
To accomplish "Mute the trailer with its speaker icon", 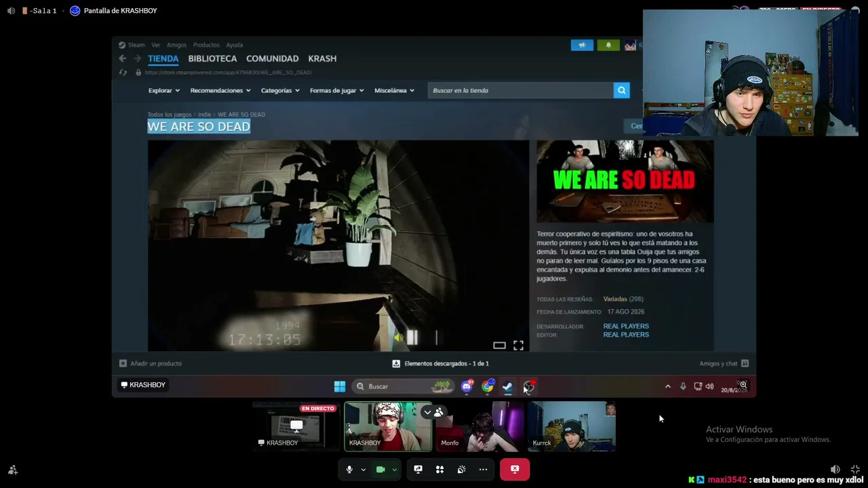I will (x=399, y=338).
